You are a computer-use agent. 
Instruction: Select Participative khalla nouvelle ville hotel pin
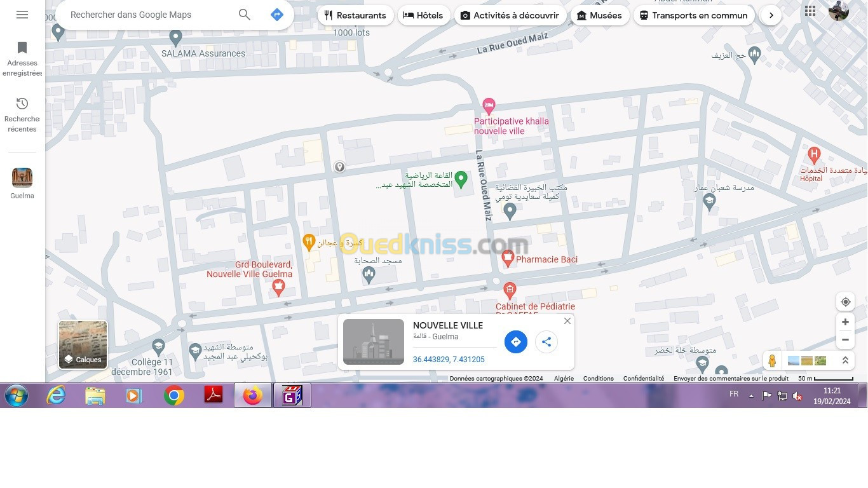click(x=489, y=105)
